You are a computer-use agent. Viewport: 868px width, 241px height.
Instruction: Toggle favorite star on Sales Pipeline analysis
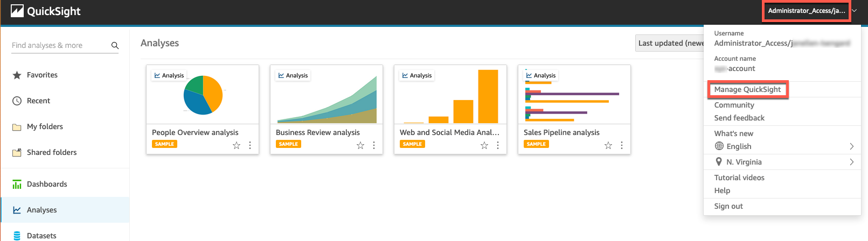pyautogui.click(x=608, y=145)
